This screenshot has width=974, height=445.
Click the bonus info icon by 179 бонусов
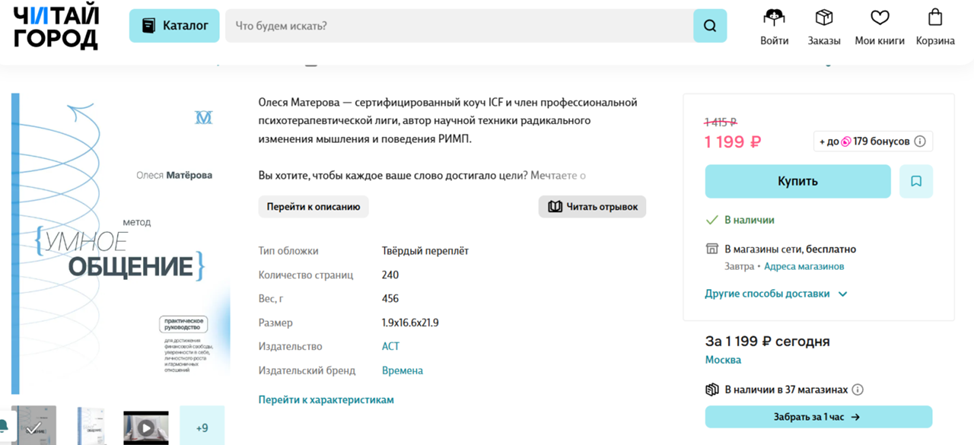pyautogui.click(x=920, y=142)
